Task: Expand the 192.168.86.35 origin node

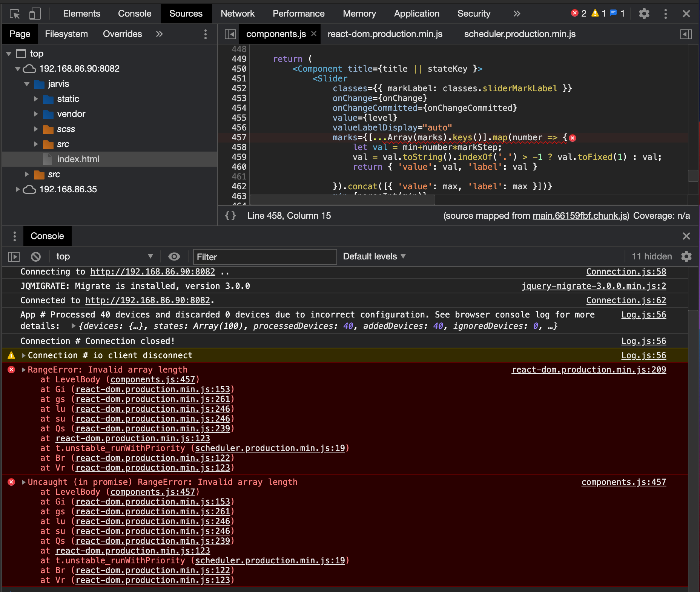Action: coord(18,189)
